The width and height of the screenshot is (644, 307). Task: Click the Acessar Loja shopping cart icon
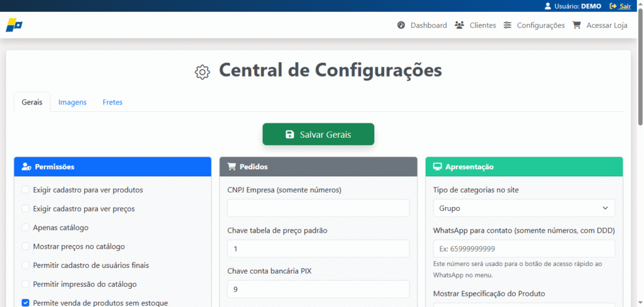[x=577, y=25]
